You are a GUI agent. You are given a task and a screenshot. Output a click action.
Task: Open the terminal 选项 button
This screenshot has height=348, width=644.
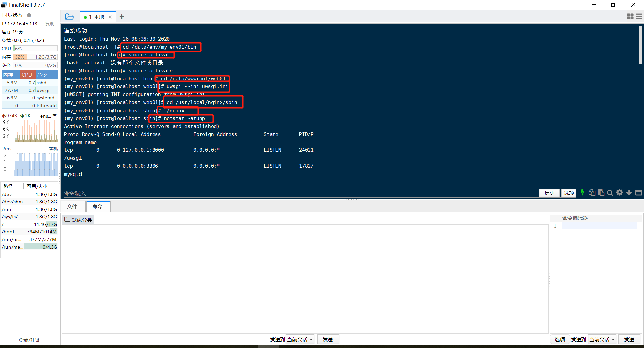tap(569, 193)
